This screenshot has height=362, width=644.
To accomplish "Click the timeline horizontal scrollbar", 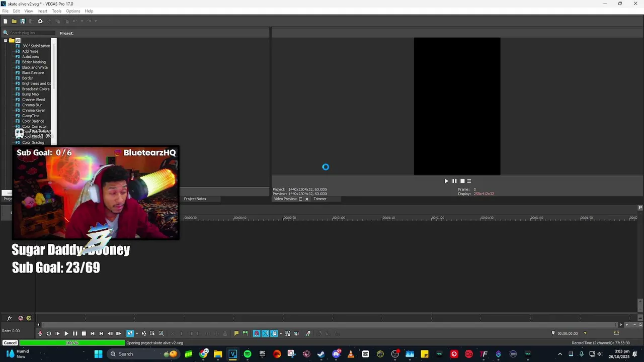I will pos(329,325).
